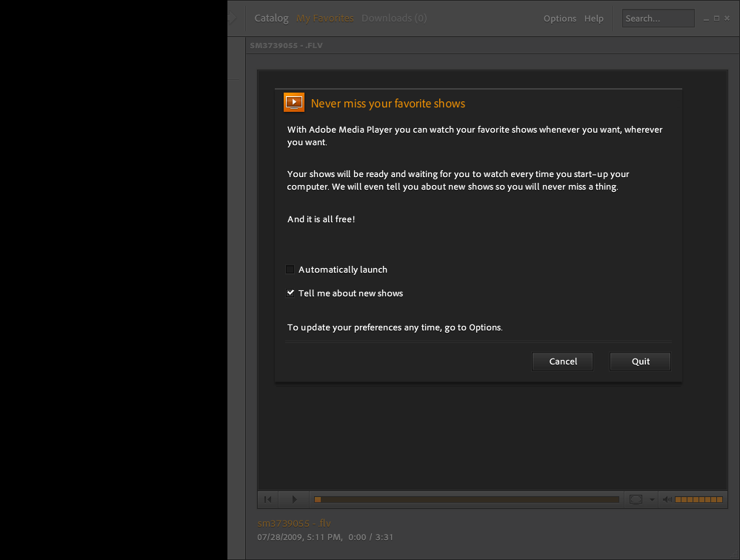Switch to the Catalog tab
740x560 pixels.
point(271,18)
